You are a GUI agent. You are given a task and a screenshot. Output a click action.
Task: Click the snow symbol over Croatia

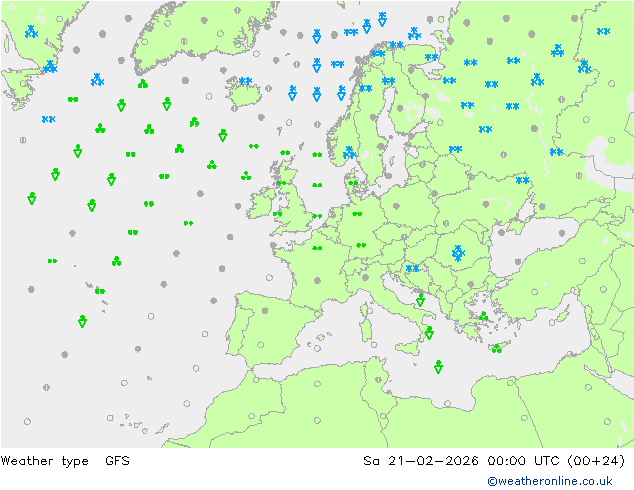(x=412, y=268)
